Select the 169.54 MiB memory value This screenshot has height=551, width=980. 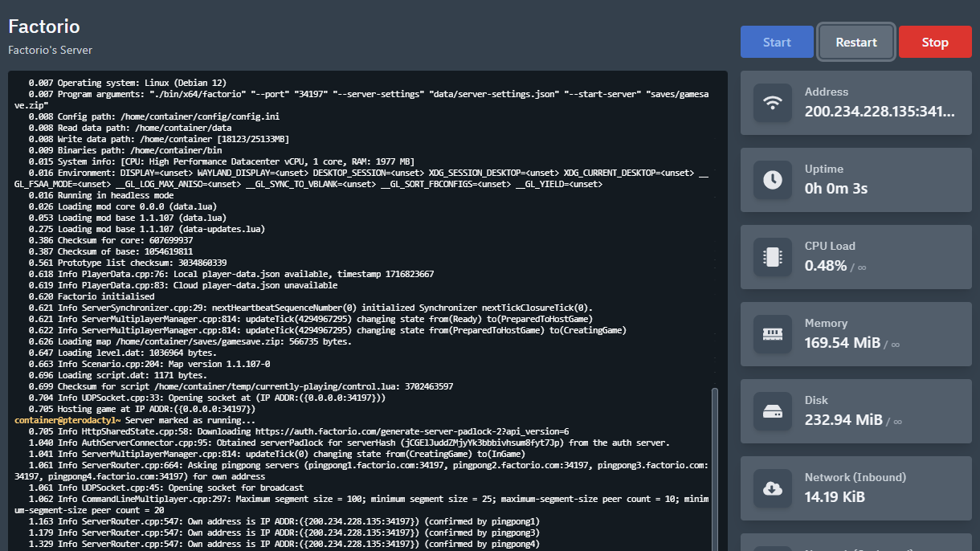[x=842, y=343]
